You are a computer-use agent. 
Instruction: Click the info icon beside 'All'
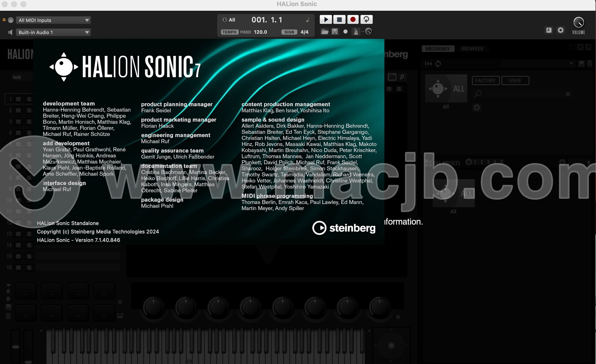tap(225, 20)
